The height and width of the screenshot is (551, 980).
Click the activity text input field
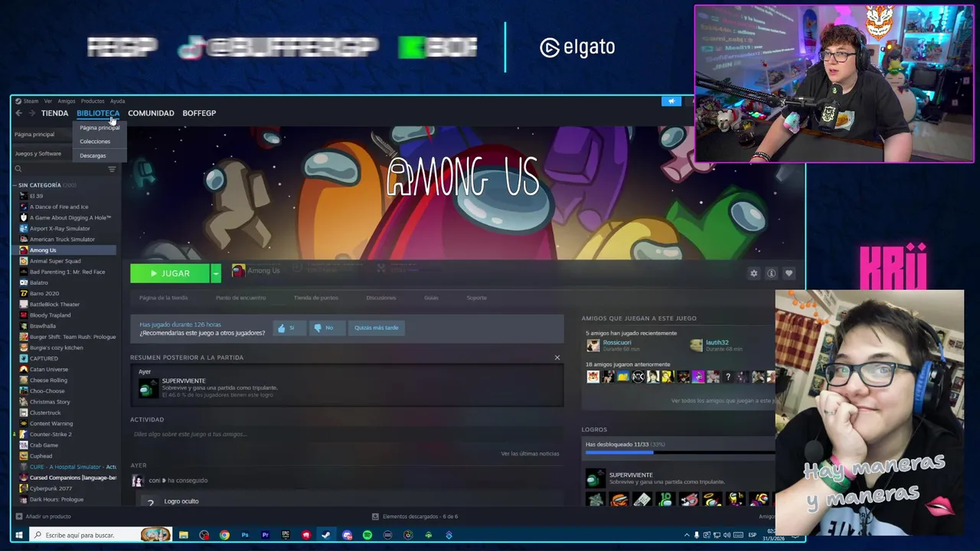348,434
